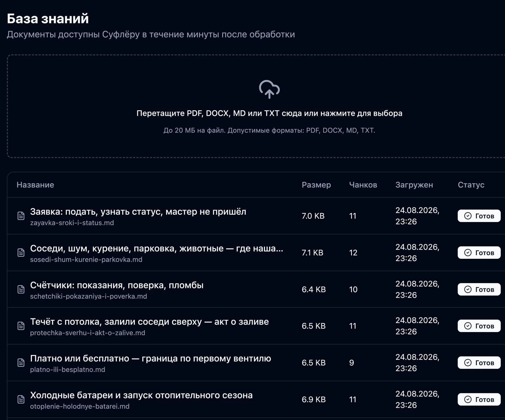This screenshot has height=420, width=505.
Task: Click the document icon beside platno-ili-besplatno.md
Action: pos(21,363)
